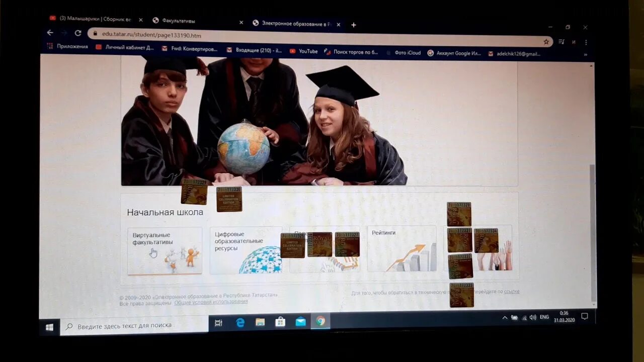Close the Малышарики YouTube tab
This screenshot has width=644, height=362.
tap(141, 20)
